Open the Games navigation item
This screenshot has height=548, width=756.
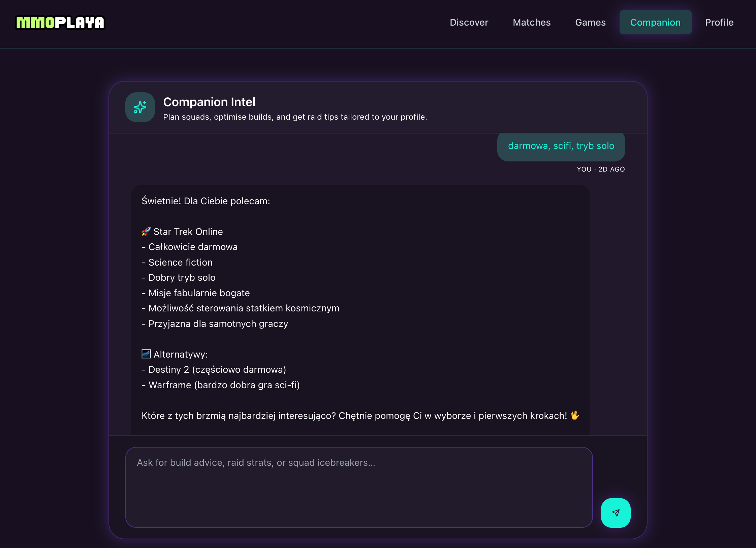point(590,22)
